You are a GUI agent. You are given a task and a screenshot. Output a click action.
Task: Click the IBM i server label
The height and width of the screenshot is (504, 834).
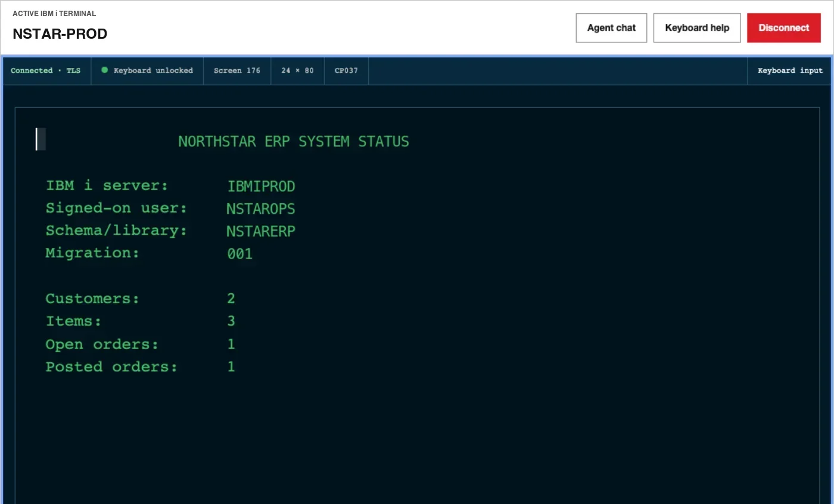coord(107,186)
